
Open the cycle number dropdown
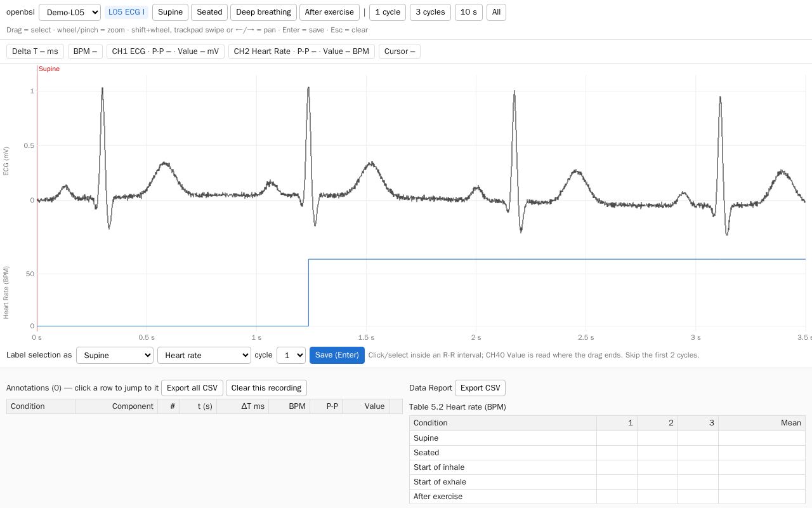click(291, 355)
